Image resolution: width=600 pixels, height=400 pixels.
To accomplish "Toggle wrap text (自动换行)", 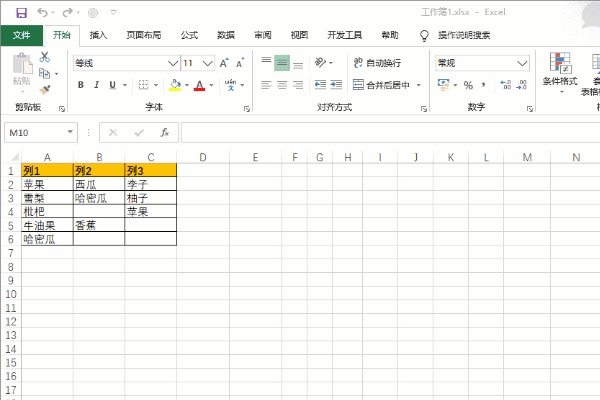I will 377,63.
